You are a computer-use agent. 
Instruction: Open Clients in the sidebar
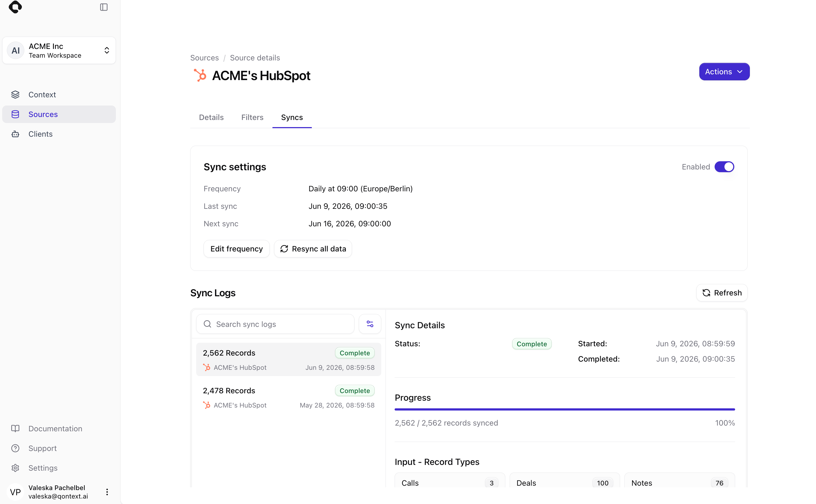(x=59, y=134)
